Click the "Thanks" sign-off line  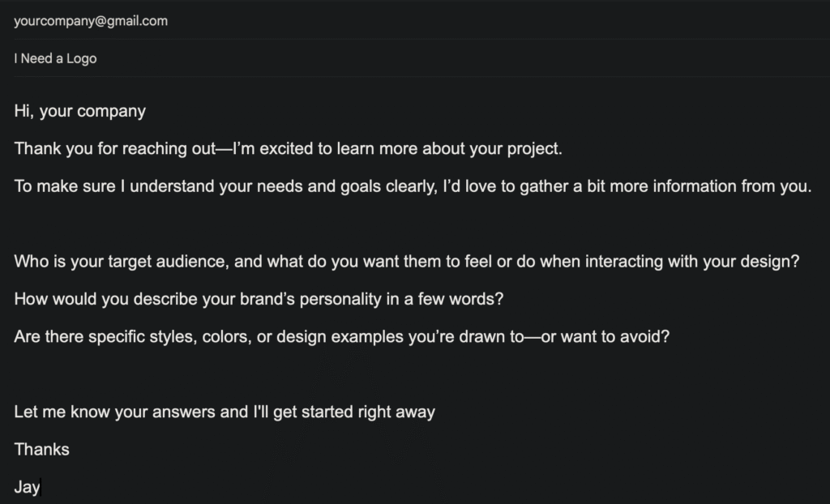click(41, 449)
